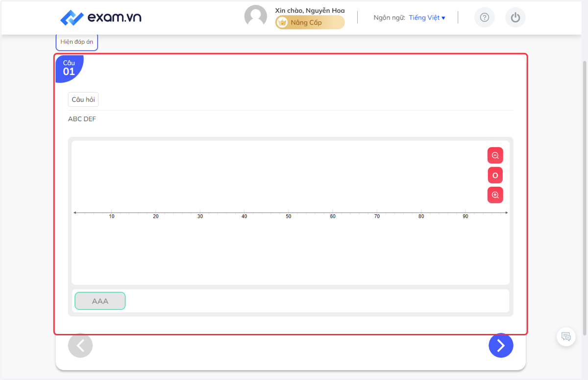This screenshot has width=588, height=380.
Task: Click the 'Xin chào, Nguyễn Hoa' greeting
Action: tap(310, 10)
